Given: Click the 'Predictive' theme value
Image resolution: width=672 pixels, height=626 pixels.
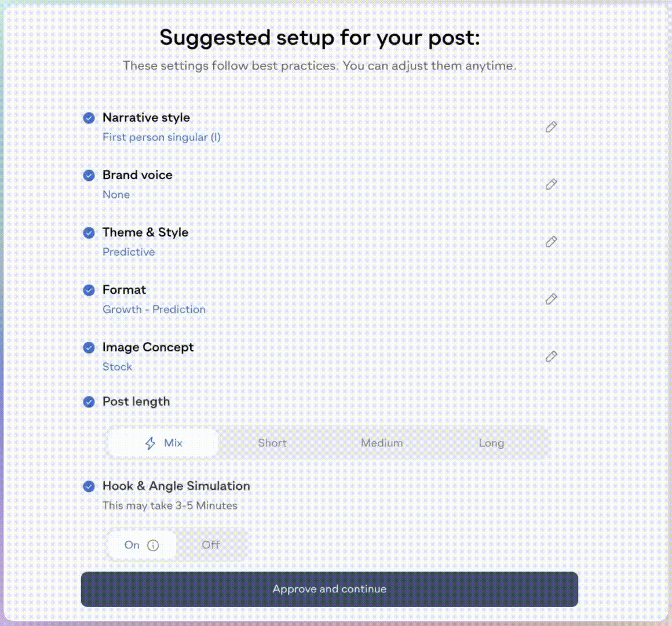Looking at the screenshot, I should point(129,252).
